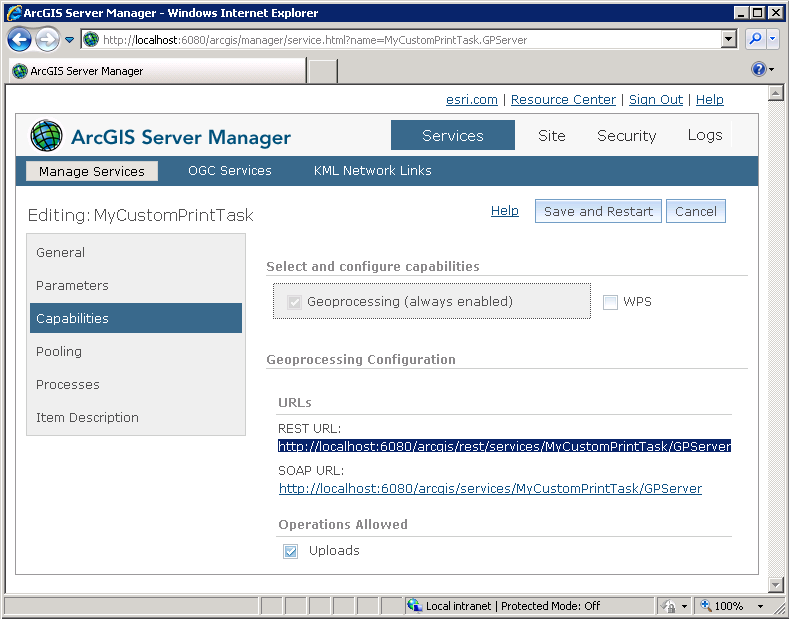
Task: Click the Cancel button
Action: [695, 211]
